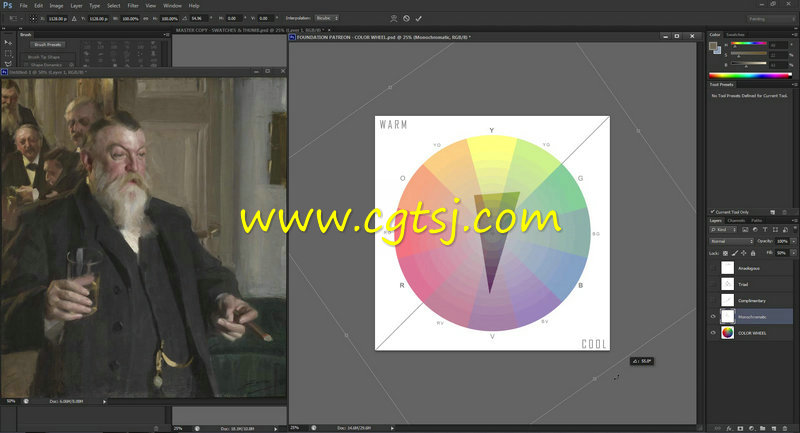Image resolution: width=800 pixels, height=433 pixels.
Task: Show the Triad layer
Action: (713, 284)
